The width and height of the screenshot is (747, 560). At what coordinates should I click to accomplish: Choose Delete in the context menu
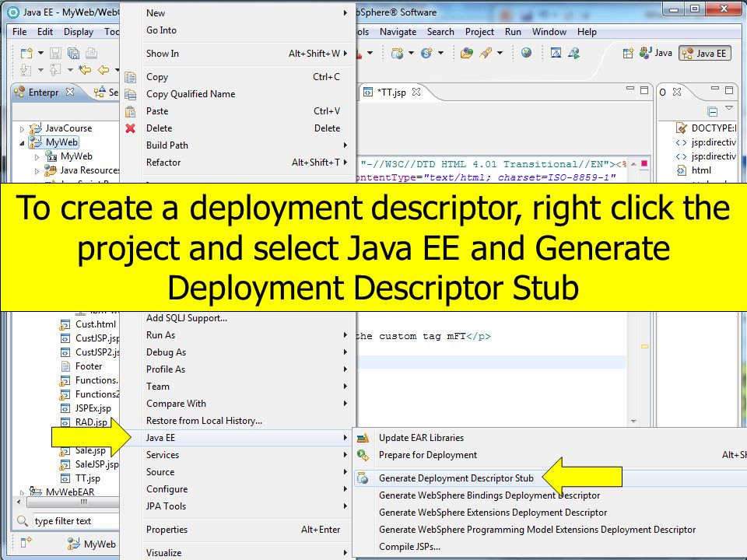(237, 128)
